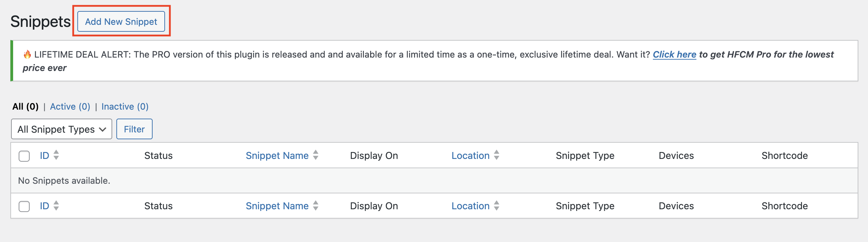
Task: Open the All Snippet Types dropdown
Action: (61, 129)
